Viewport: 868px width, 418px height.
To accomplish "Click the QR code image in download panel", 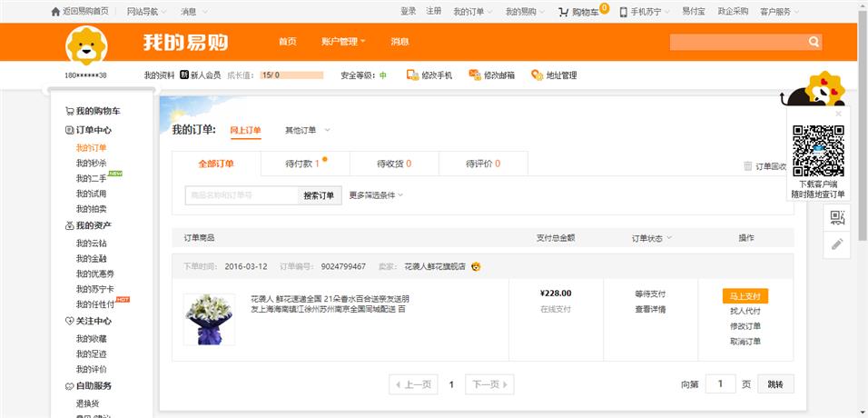I will point(818,151).
